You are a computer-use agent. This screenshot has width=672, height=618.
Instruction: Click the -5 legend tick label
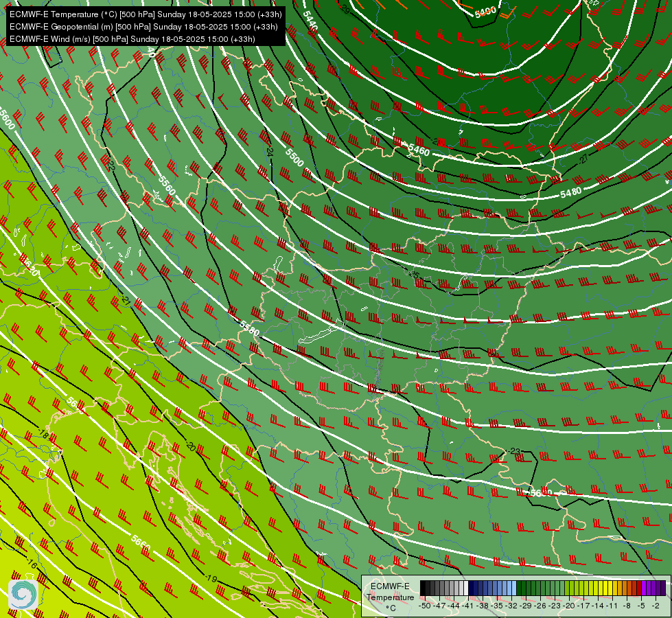click(x=641, y=606)
